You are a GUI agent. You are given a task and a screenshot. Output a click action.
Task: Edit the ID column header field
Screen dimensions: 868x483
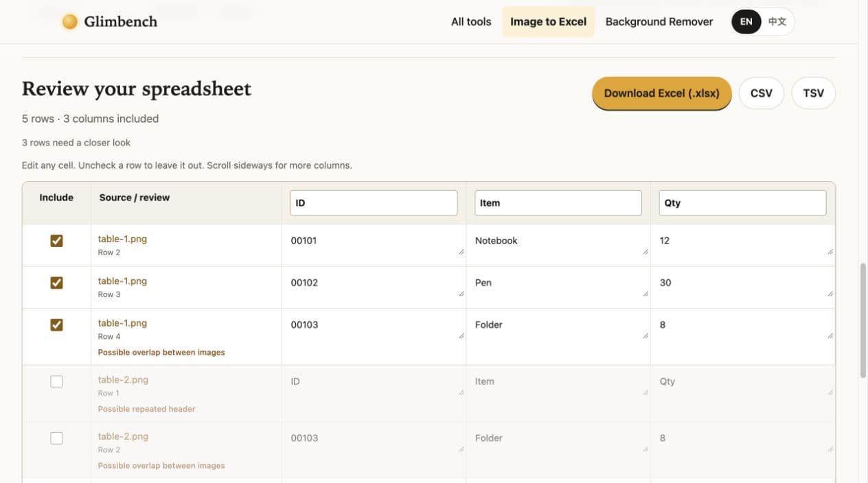(374, 203)
